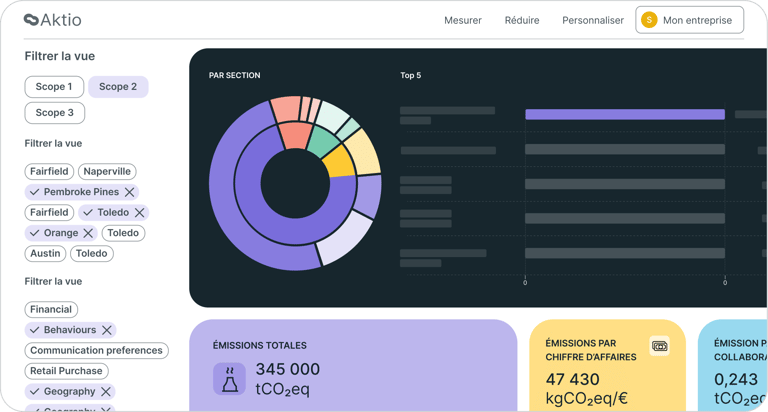The image size is (768, 412).
Task: Click the yellow inner donut segment
Action: [339, 163]
